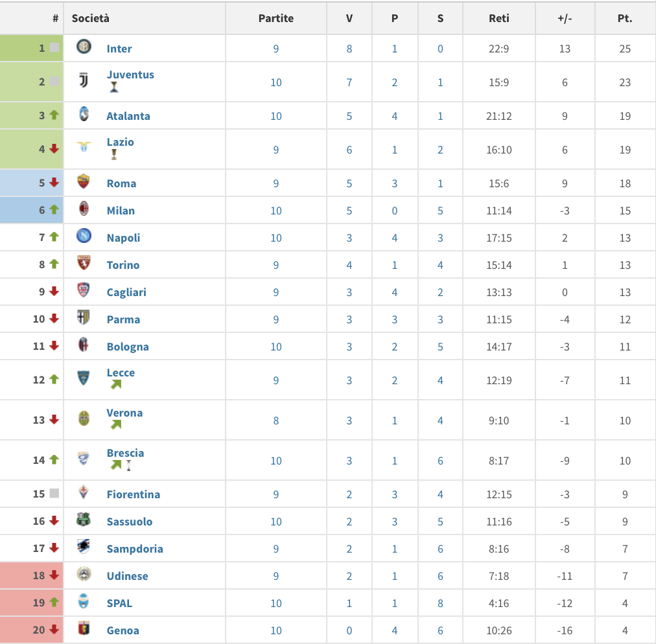
Task: Click the Società column header
Action: pyautogui.click(x=91, y=18)
